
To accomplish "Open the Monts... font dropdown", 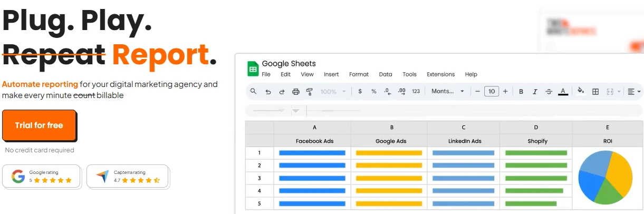I will click(448, 91).
